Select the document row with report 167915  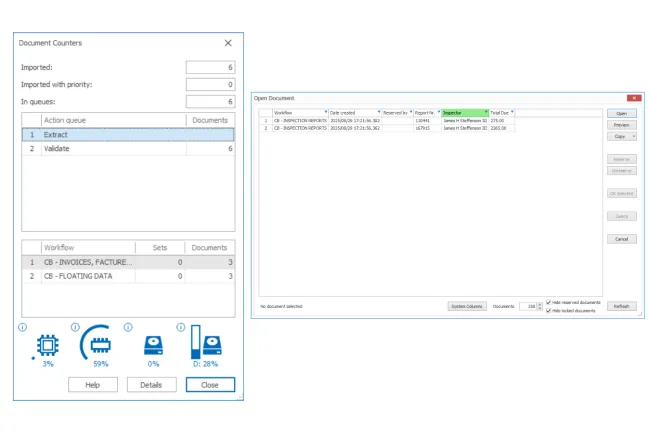click(387, 128)
